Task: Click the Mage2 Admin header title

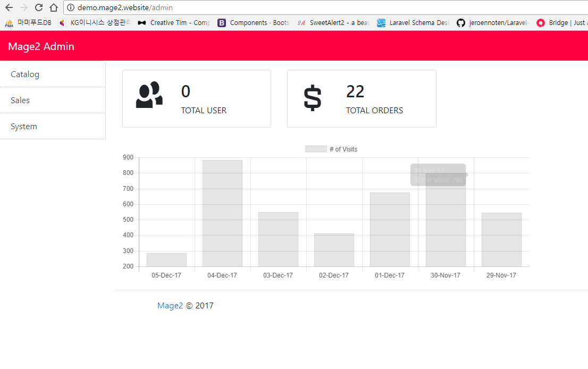Action: click(x=41, y=46)
